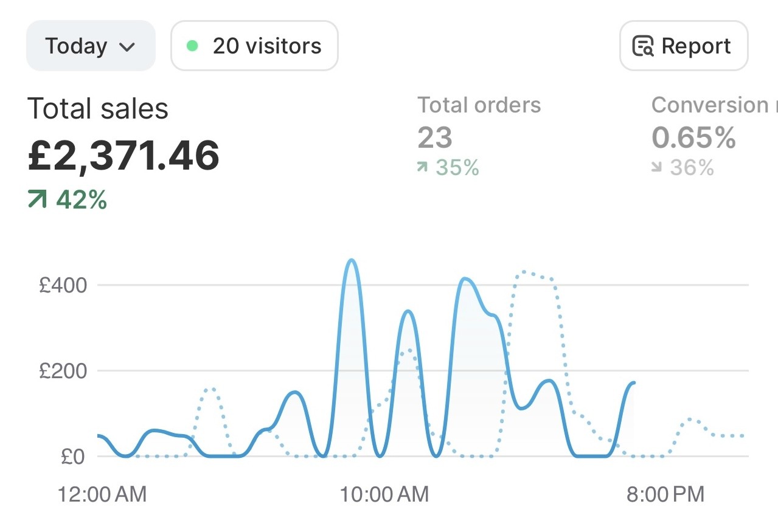The image size is (778, 532).
Task: Click the 0.65% conversion value
Action: click(694, 138)
